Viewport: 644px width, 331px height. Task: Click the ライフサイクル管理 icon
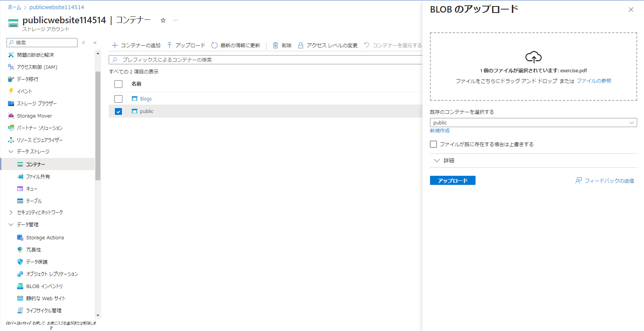pyautogui.click(x=20, y=310)
